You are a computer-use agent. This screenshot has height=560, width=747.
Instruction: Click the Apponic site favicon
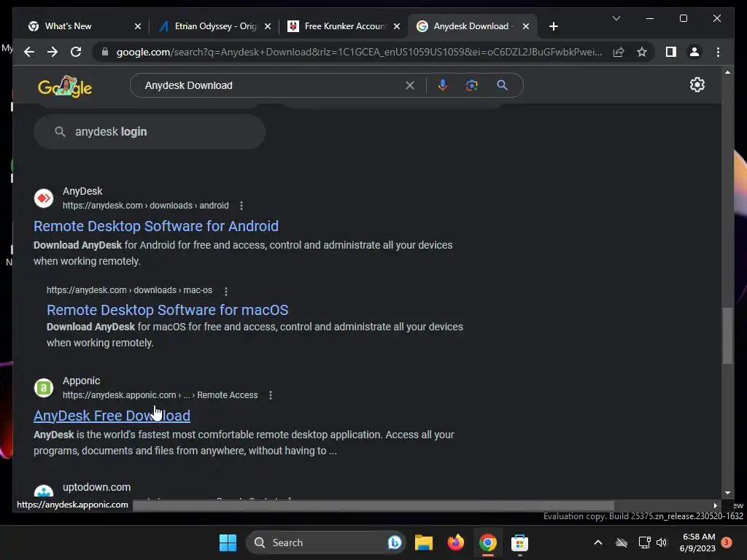(x=44, y=388)
